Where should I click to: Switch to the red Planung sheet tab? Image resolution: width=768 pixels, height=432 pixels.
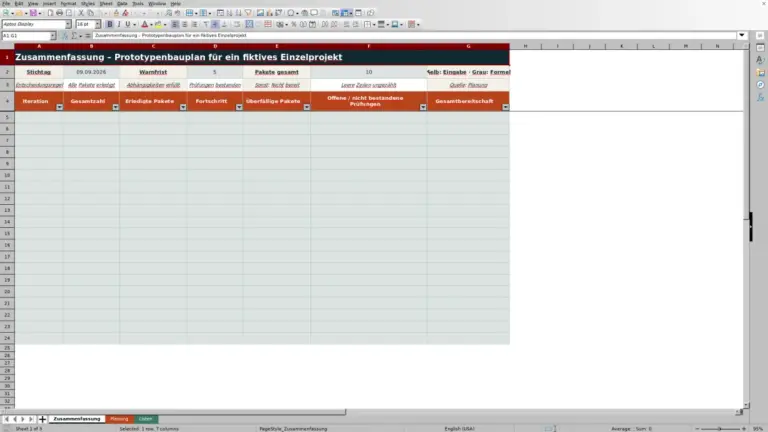point(119,419)
